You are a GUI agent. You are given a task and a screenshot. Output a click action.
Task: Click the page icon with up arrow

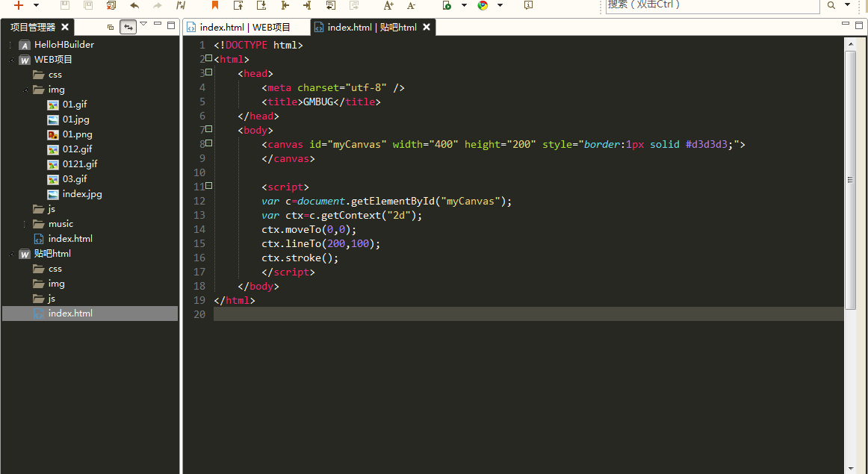238,5
